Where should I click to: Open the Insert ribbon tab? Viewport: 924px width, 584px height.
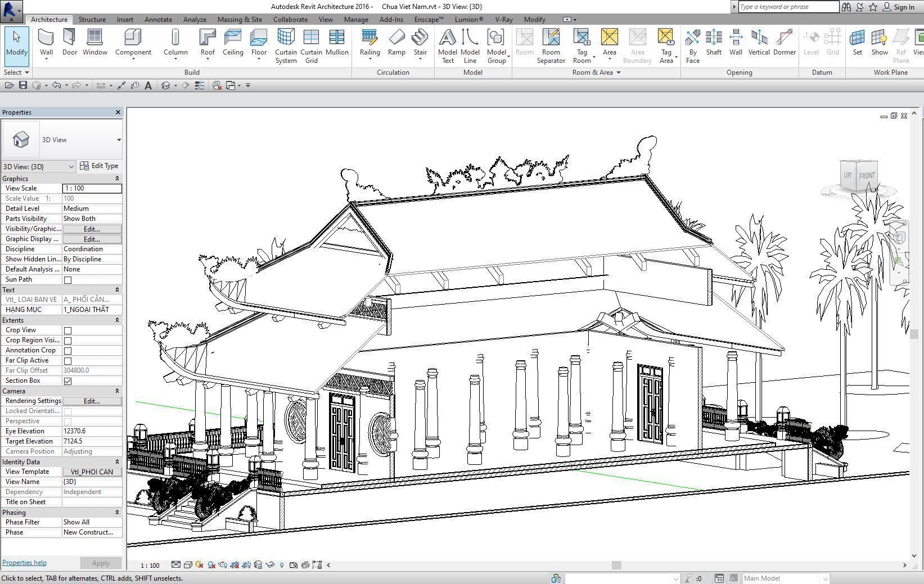[x=125, y=19]
